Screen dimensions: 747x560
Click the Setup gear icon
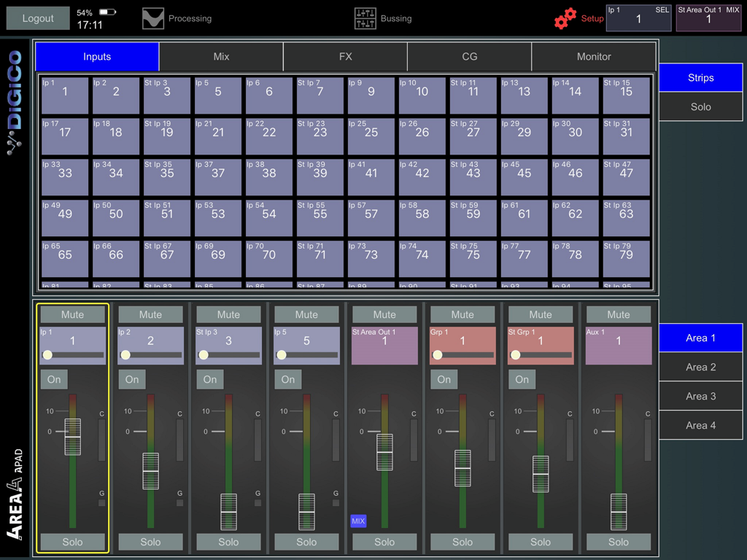pyautogui.click(x=564, y=18)
